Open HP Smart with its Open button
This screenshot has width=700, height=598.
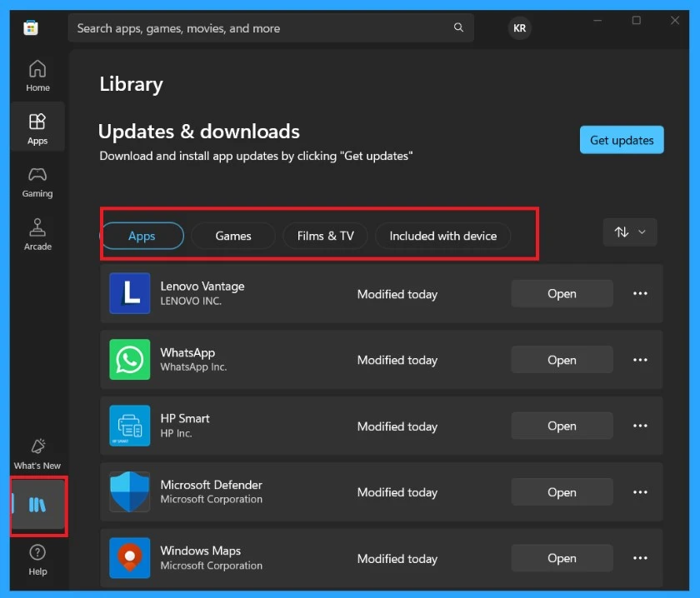562,426
